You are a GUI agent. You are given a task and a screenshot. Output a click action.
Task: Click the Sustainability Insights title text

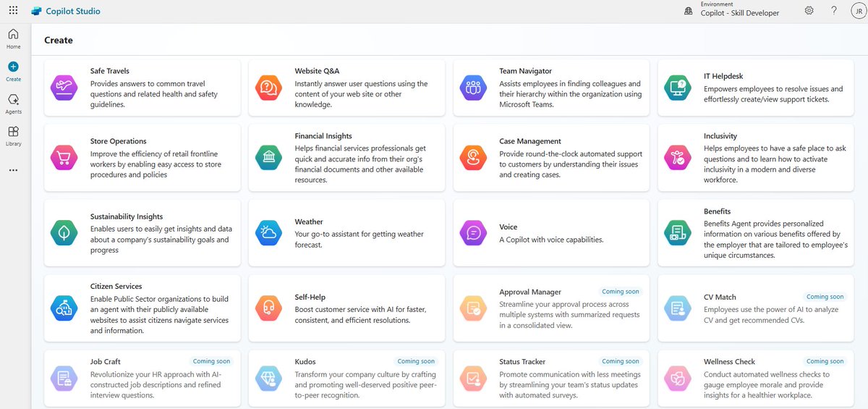pos(127,216)
